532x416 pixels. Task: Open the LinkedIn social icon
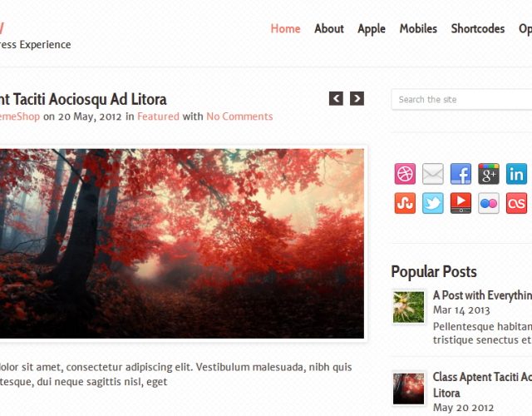516,174
